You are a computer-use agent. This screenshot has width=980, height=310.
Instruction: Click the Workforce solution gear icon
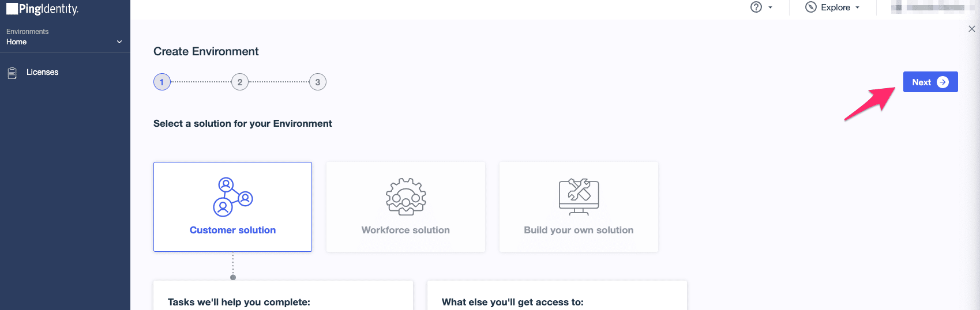point(406,196)
